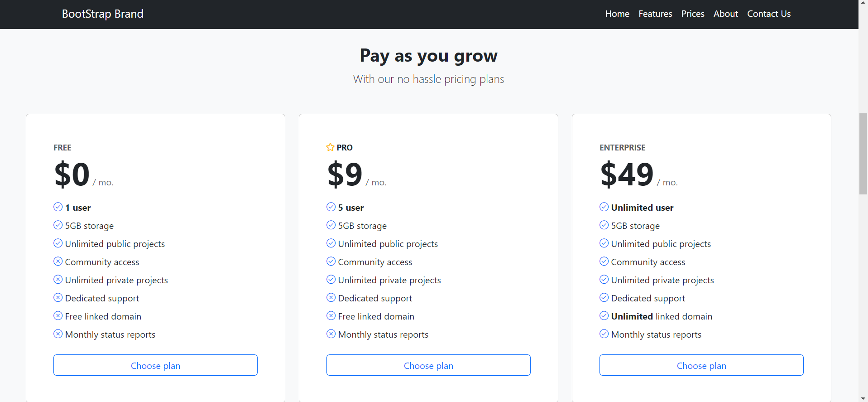The width and height of the screenshot is (868, 402).
Task: Click check icon beside Enterprise Monthly status reports
Action: [x=604, y=334]
